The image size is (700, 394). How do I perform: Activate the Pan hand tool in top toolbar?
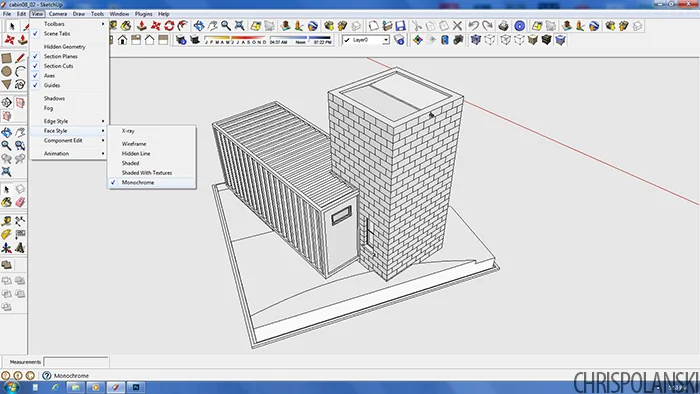(x=212, y=26)
